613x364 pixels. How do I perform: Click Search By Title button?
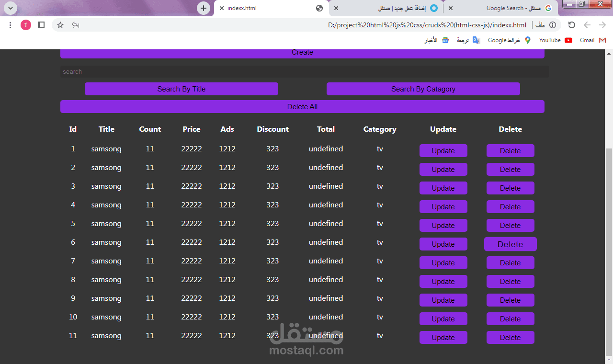[182, 89]
